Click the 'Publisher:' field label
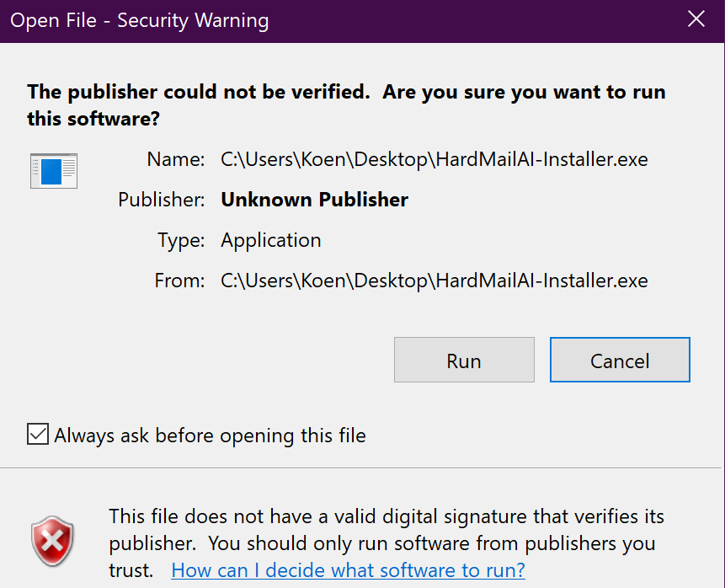 pos(162,200)
